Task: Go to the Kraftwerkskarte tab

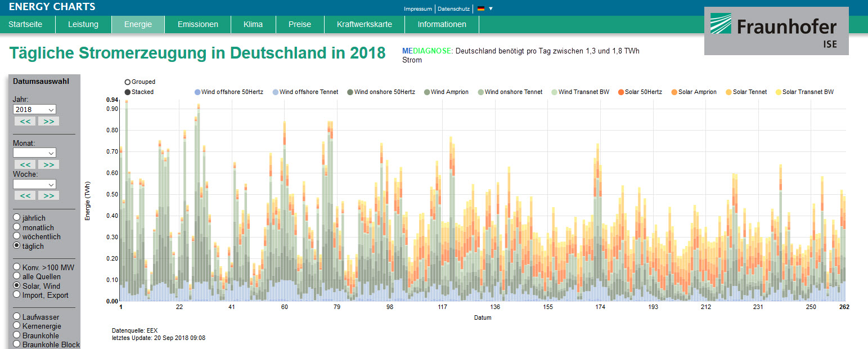Action: coord(364,24)
